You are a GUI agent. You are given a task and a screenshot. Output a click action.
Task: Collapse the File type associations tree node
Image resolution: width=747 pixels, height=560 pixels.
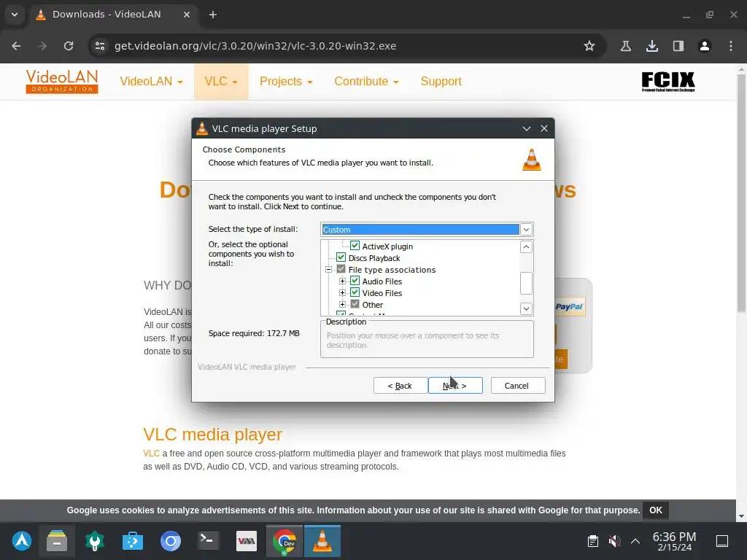pyautogui.click(x=329, y=270)
